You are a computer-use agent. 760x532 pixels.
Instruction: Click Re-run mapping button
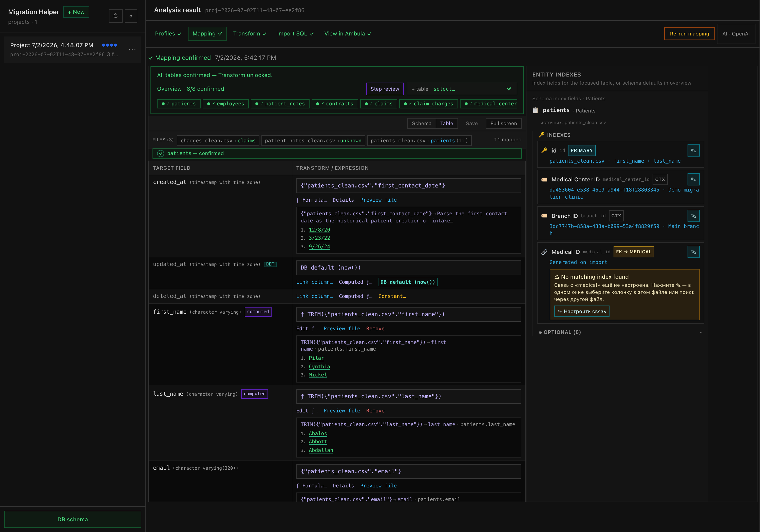tap(689, 34)
